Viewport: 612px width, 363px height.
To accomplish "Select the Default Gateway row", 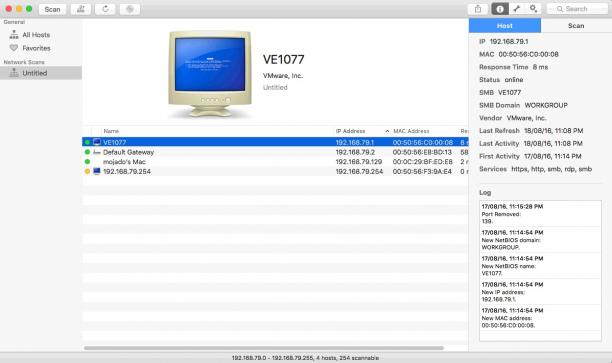I will [275, 152].
